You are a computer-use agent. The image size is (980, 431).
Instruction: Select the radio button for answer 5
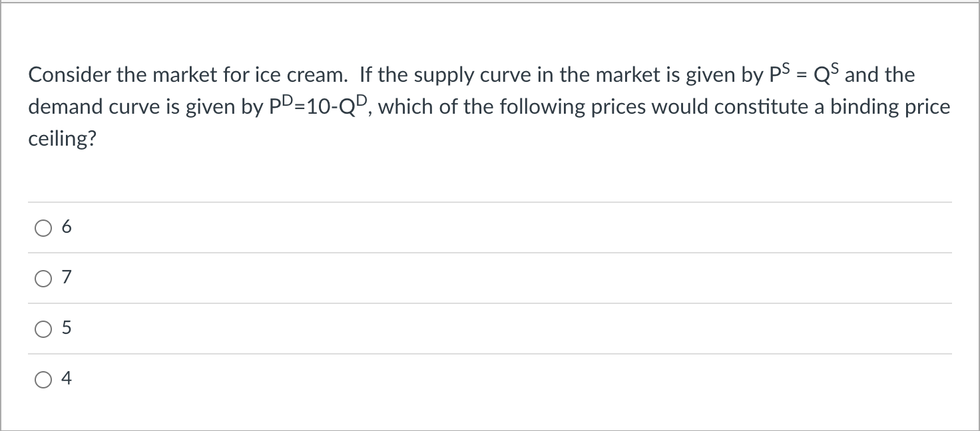point(43,329)
